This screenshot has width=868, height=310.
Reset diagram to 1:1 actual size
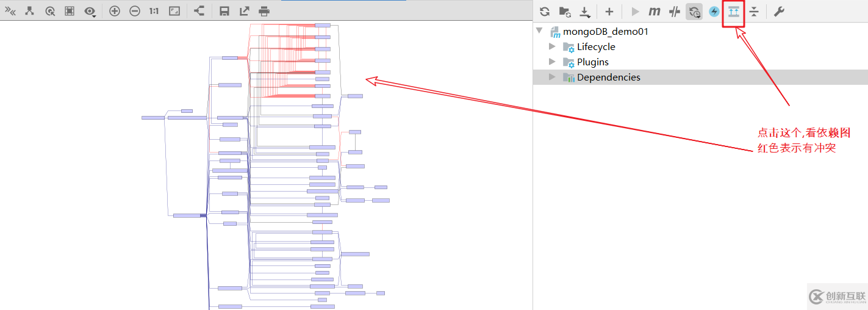pos(154,11)
